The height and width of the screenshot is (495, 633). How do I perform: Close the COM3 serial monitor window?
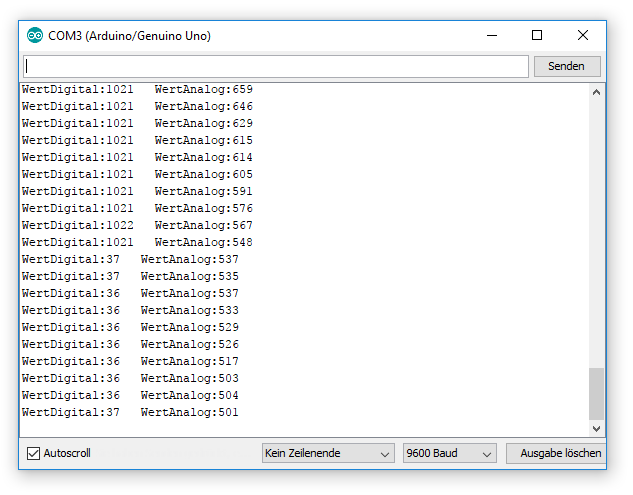point(583,36)
